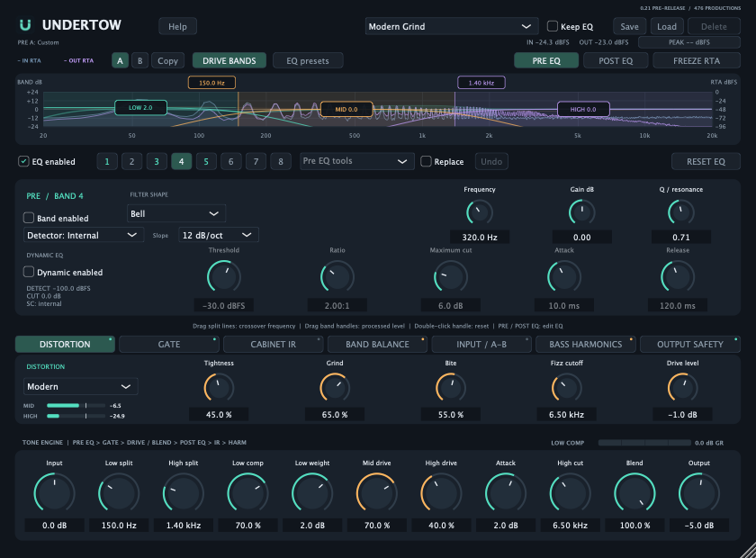The image size is (756, 558).
Task: Expand the Modern Grind preset dropdown
Action: tap(451, 26)
